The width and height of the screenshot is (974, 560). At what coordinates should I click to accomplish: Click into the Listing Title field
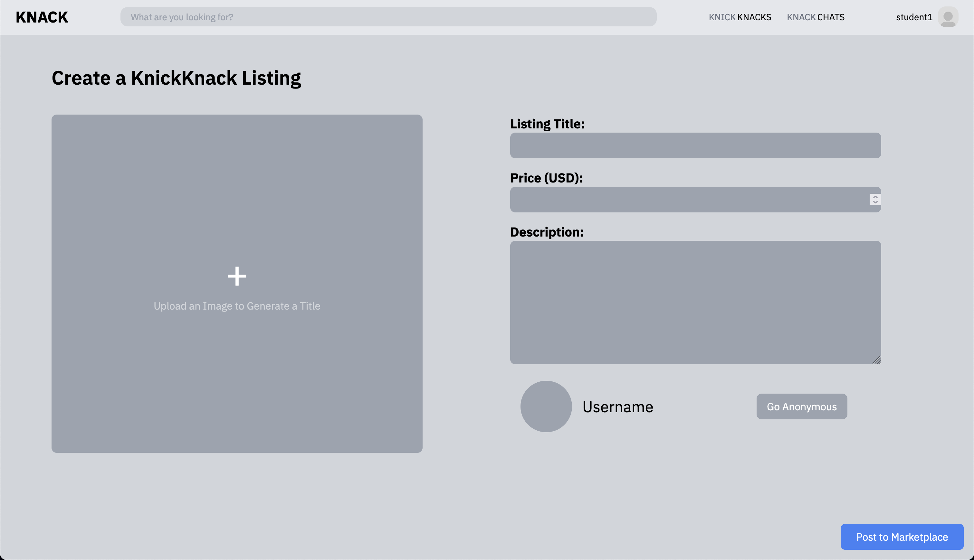695,145
